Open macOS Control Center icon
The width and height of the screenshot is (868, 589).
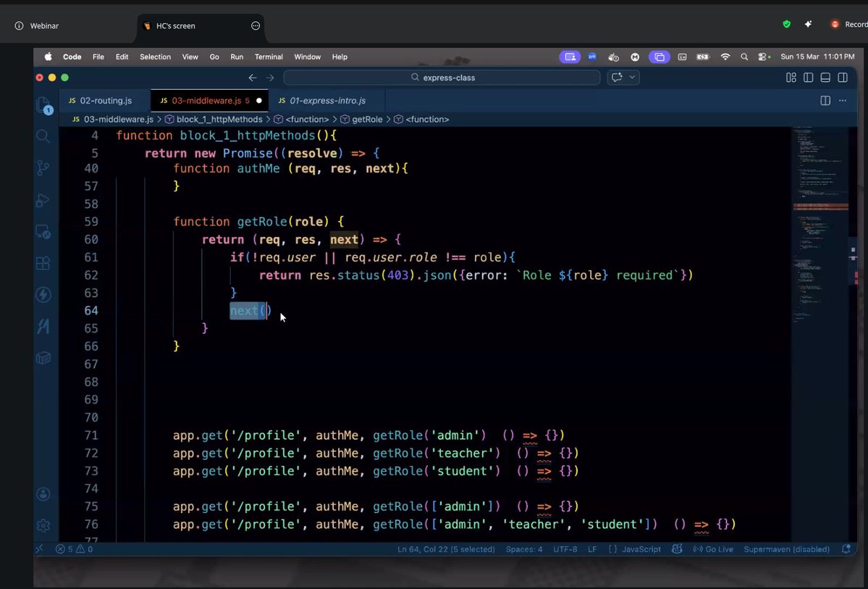[763, 57]
